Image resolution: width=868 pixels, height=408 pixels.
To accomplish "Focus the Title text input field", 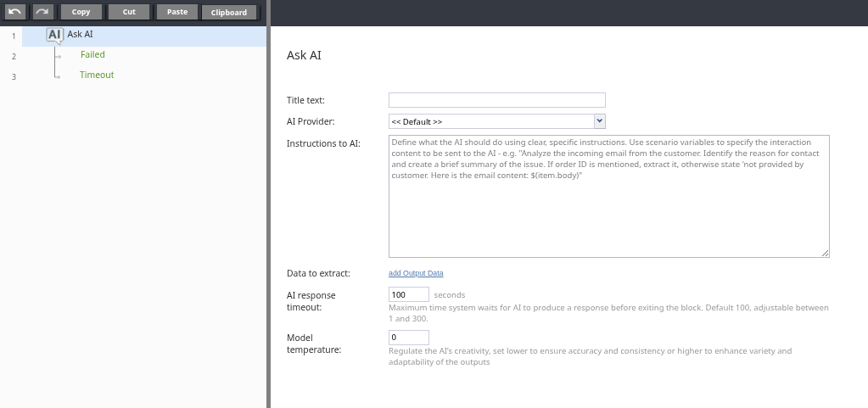I will point(497,100).
